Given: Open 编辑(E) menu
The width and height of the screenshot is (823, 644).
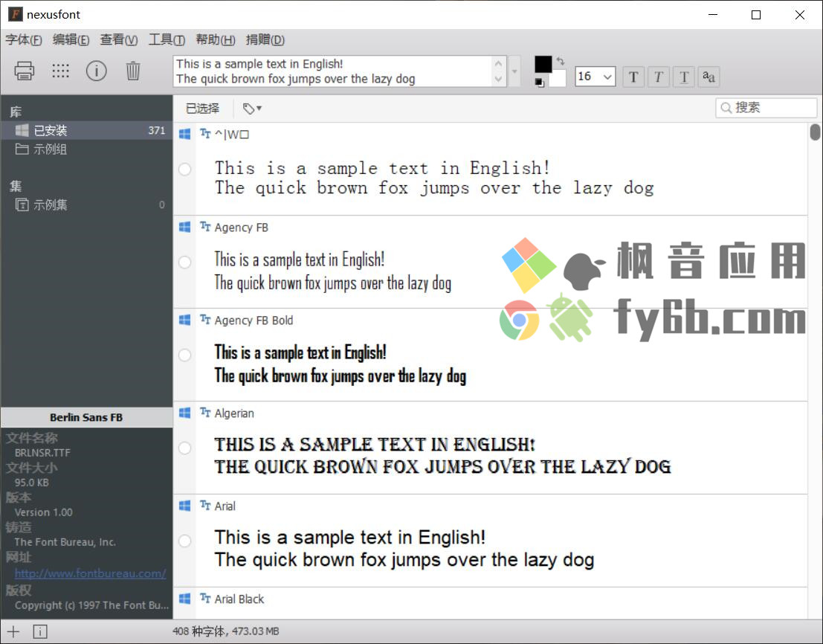Looking at the screenshot, I should [x=71, y=40].
